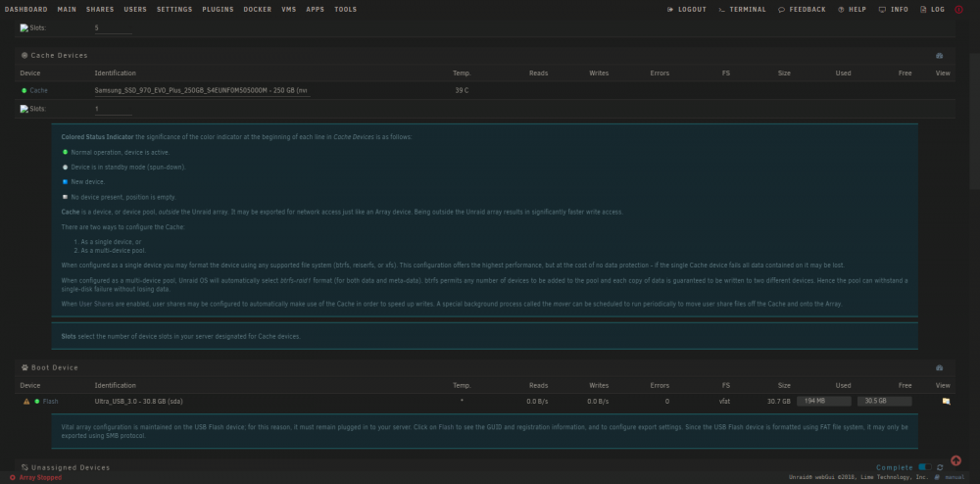Open the Shares tab
980x484 pixels.
click(100, 10)
